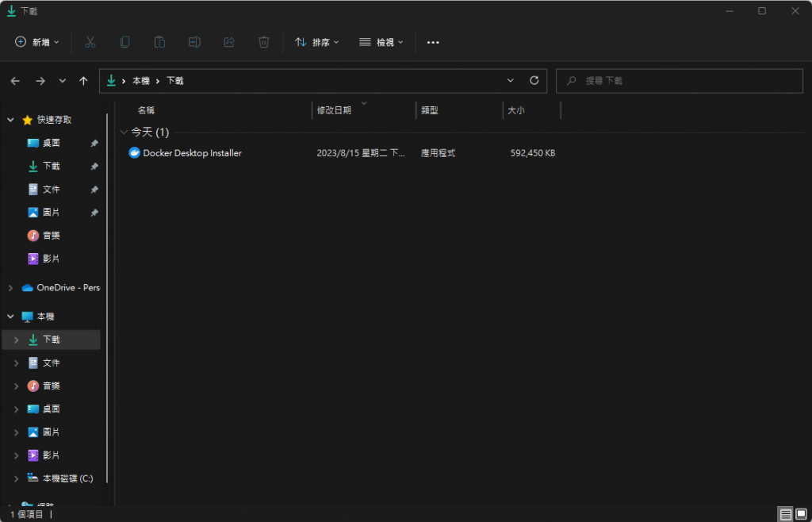Open pinned 圖片 under quick access
This screenshot has height=522, width=812.
tap(52, 213)
